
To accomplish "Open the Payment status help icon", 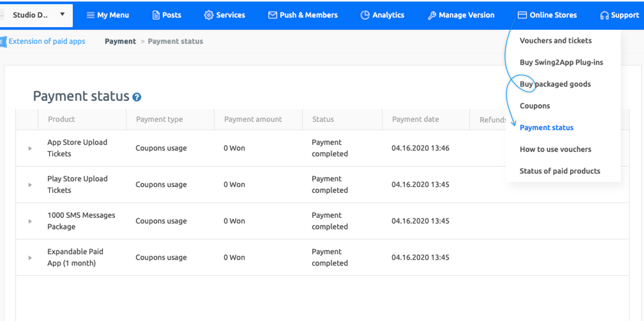I will click(137, 97).
